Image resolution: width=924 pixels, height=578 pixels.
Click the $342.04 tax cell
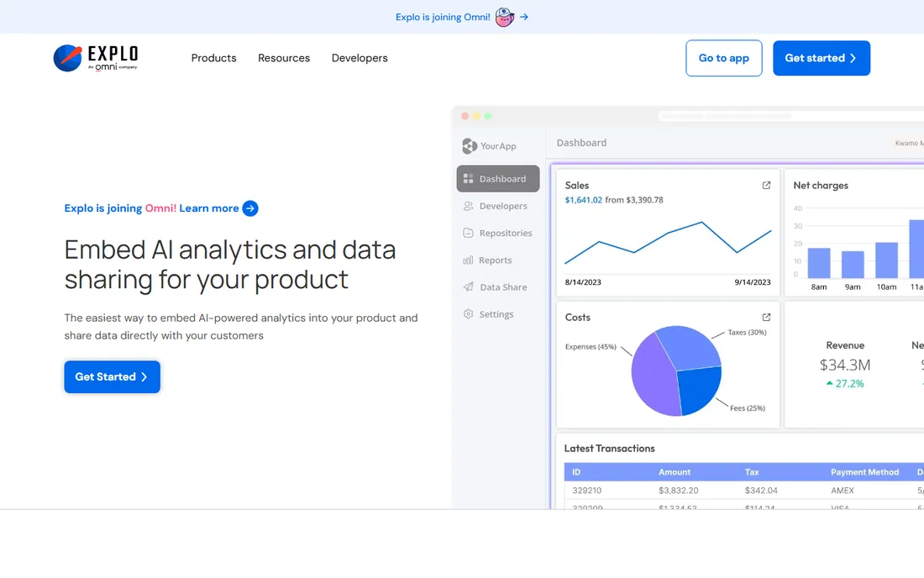point(761,491)
